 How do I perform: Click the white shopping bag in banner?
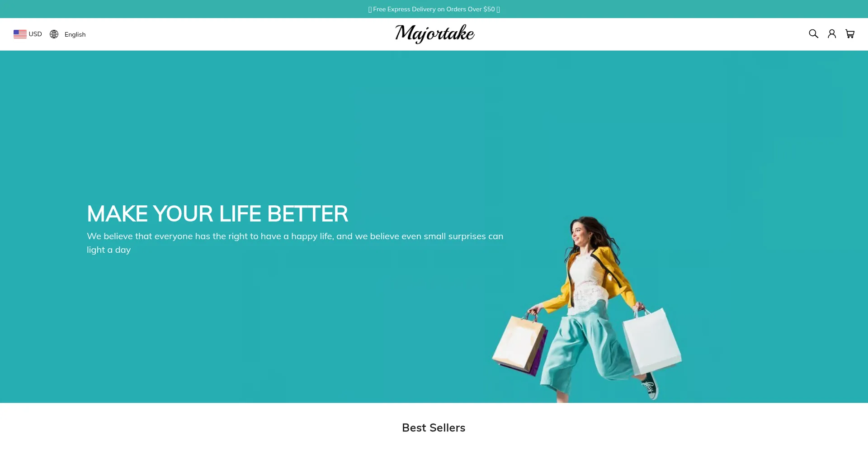tap(652, 341)
